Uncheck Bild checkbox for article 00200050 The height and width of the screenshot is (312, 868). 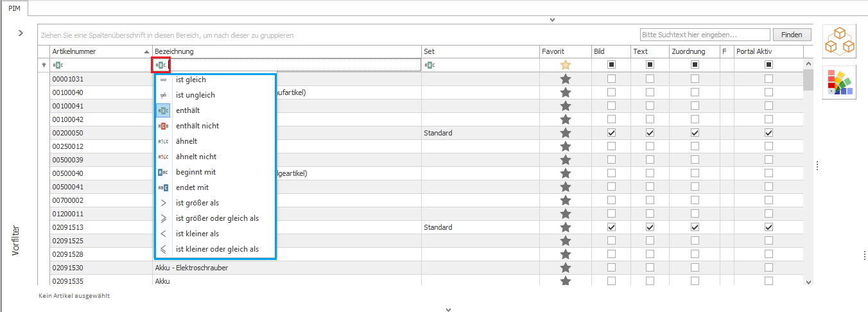pyautogui.click(x=611, y=133)
